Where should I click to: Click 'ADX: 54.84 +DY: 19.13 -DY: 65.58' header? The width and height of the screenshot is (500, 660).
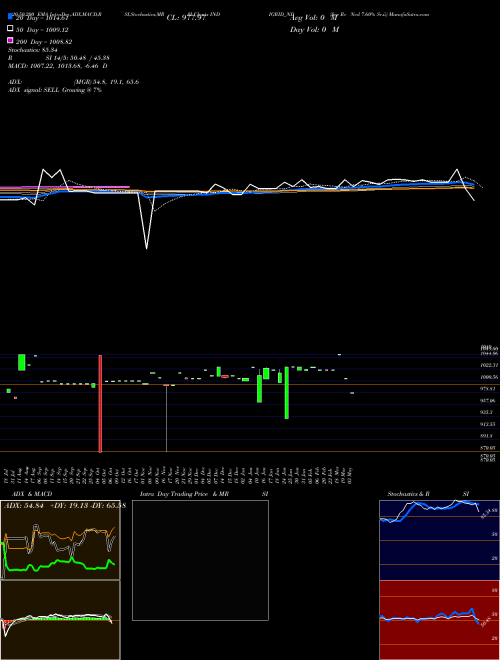click(x=64, y=506)
